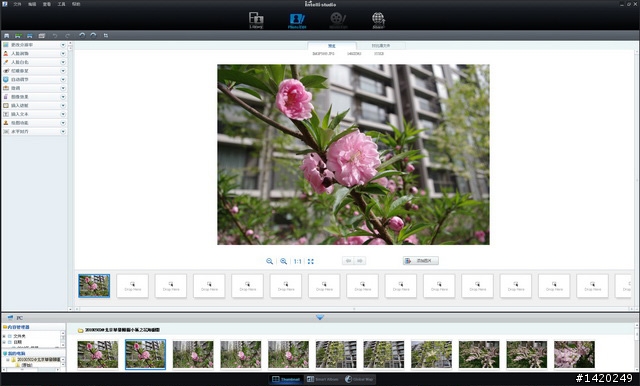Select the highlighted second flower thumbnail
Screen dimensions: 640x386
145,354
